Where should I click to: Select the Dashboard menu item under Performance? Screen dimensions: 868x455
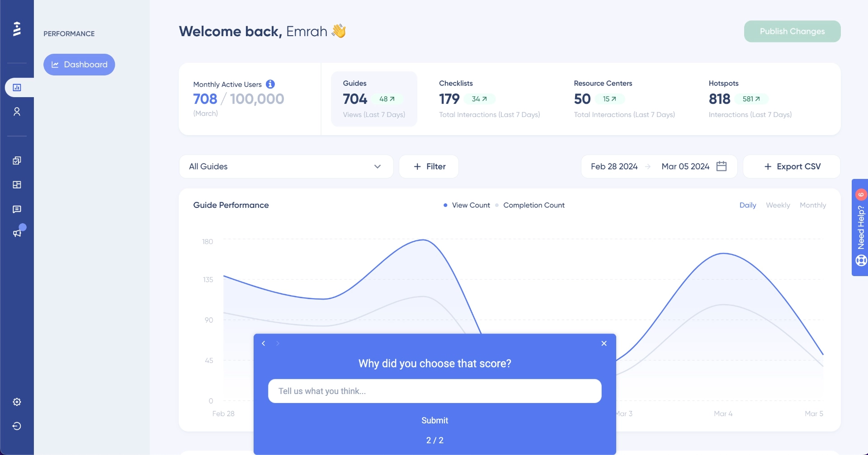click(x=79, y=64)
